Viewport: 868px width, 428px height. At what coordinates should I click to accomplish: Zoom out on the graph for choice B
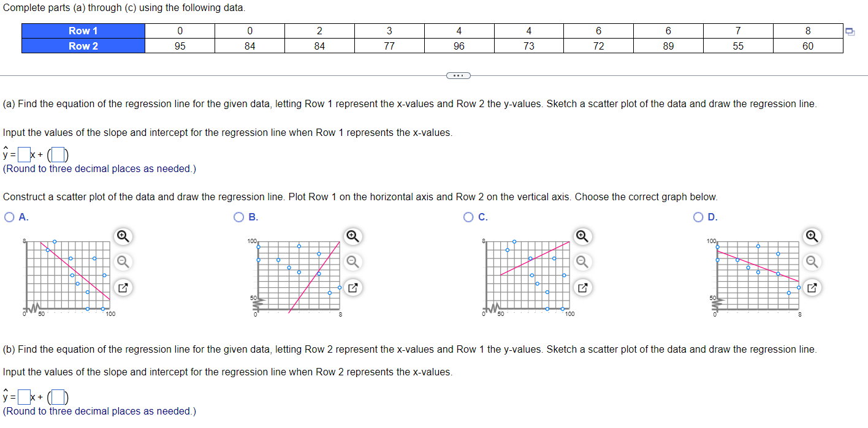pyautogui.click(x=351, y=261)
